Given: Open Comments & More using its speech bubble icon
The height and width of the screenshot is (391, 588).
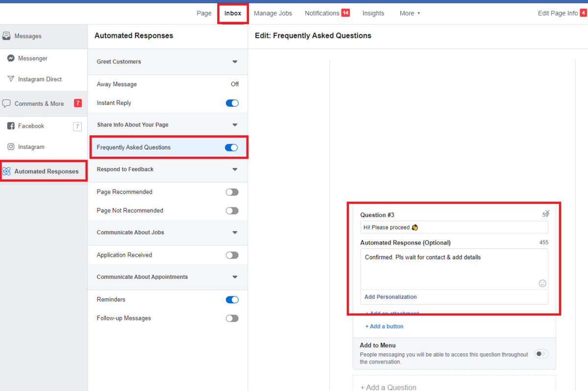Looking at the screenshot, I should (x=7, y=103).
